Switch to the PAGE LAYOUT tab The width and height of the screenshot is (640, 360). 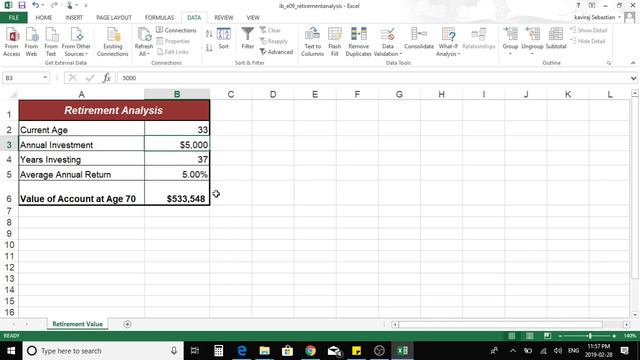tap(114, 18)
